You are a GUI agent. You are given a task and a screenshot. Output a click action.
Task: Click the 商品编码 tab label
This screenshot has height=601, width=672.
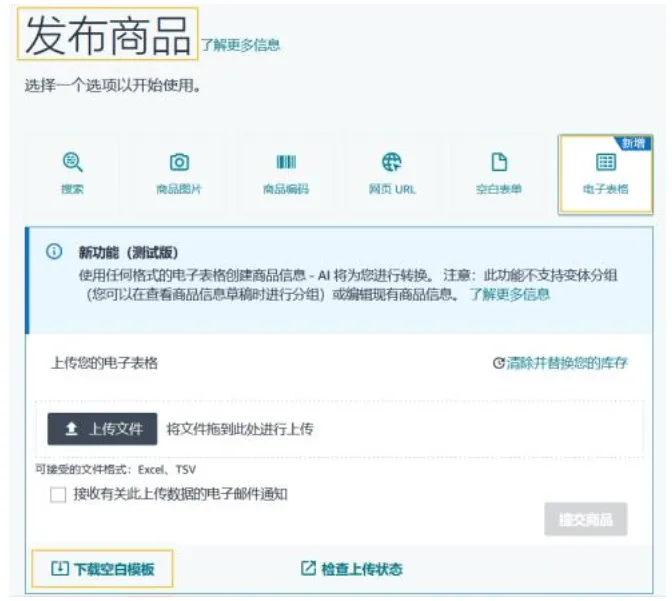pos(286,189)
